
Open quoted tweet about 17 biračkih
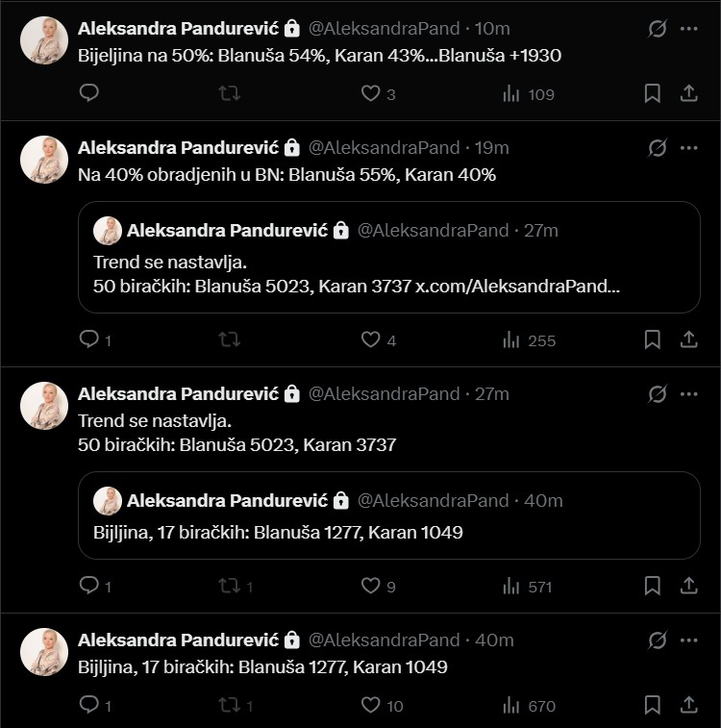(x=388, y=515)
